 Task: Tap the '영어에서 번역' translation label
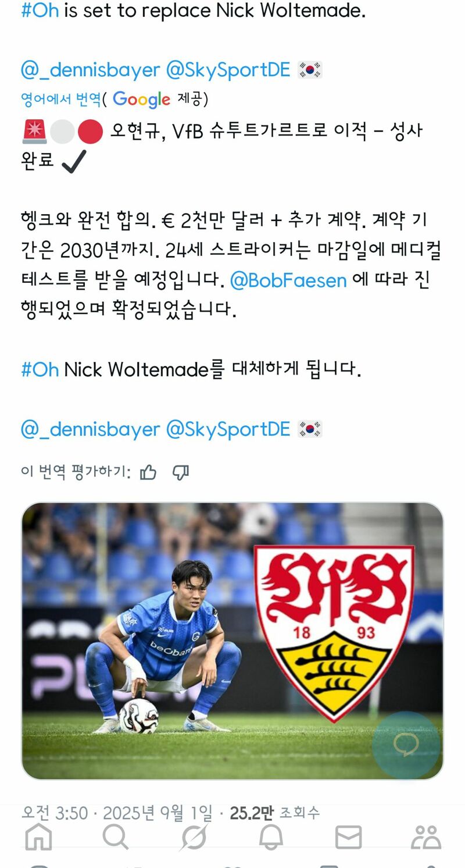point(61,99)
